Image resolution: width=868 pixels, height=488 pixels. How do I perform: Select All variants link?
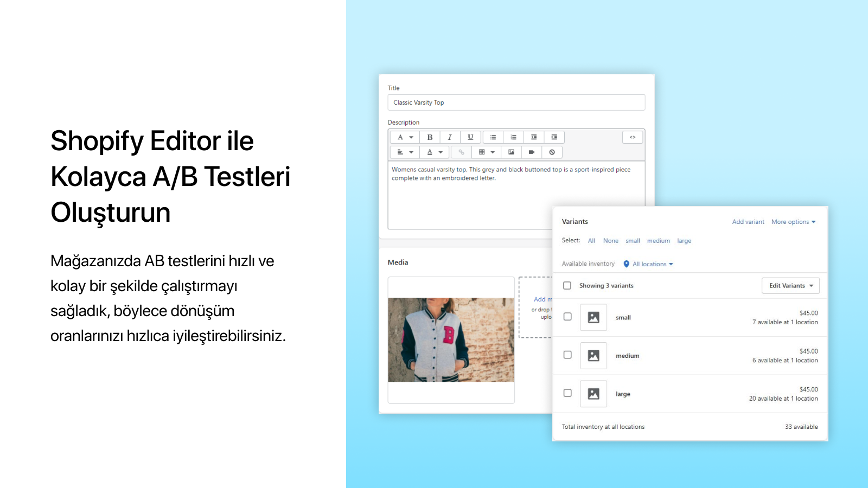tap(591, 241)
